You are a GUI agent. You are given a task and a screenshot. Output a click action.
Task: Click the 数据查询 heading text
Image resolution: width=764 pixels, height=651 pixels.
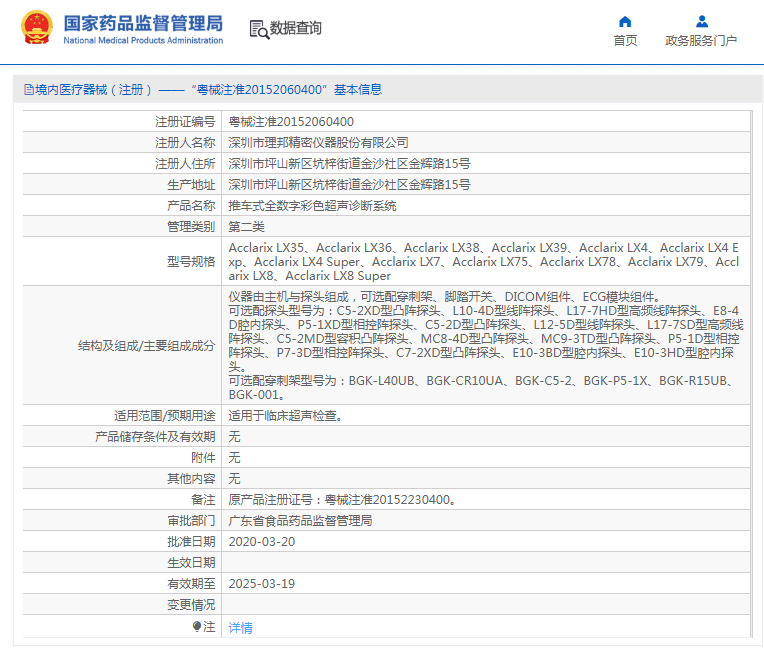tap(296, 28)
